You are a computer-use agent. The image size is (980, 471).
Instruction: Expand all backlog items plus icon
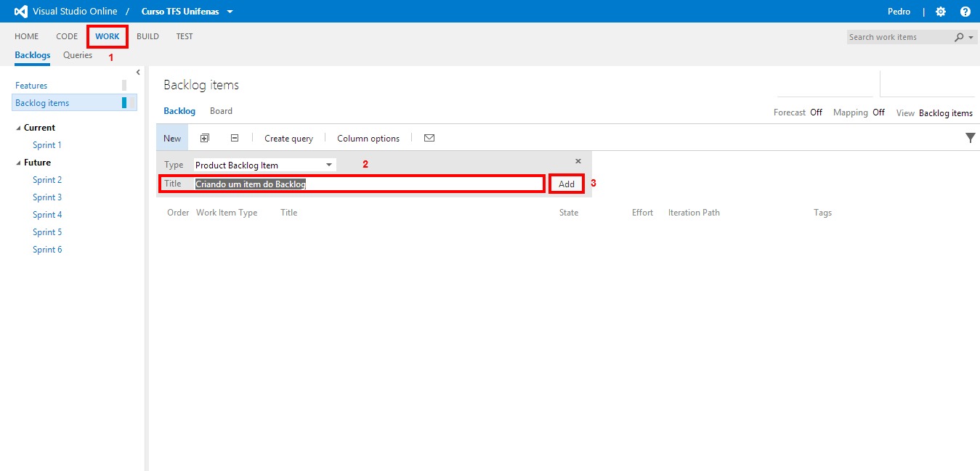pyautogui.click(x=205, y=138)
